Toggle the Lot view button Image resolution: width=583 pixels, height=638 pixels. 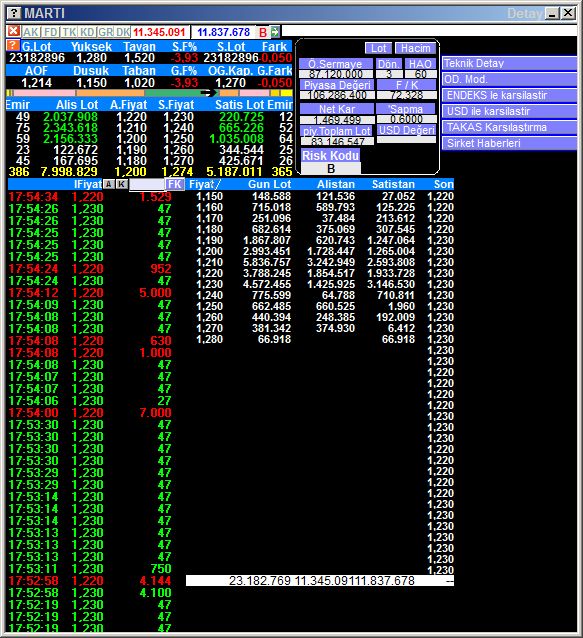point(378,48)
